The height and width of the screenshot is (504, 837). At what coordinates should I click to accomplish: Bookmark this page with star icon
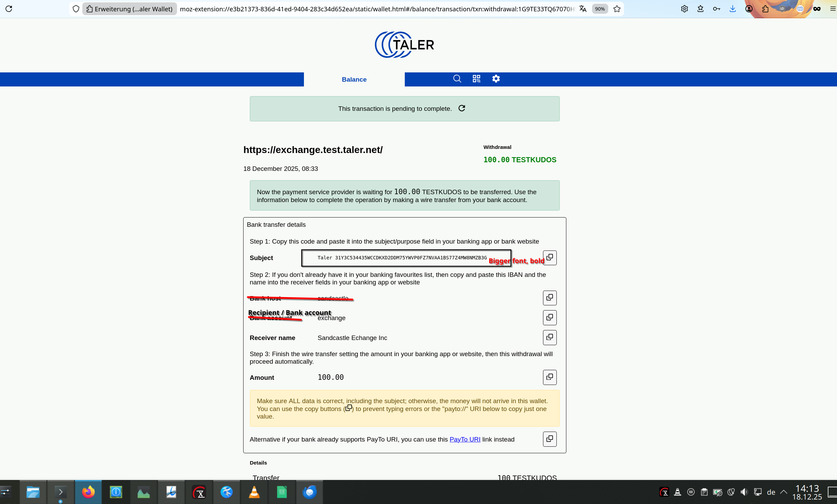(x=617, y=9)
